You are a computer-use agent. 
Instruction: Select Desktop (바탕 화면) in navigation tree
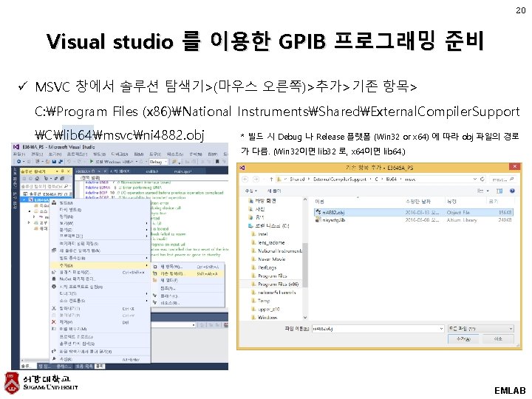click(262, 201)
